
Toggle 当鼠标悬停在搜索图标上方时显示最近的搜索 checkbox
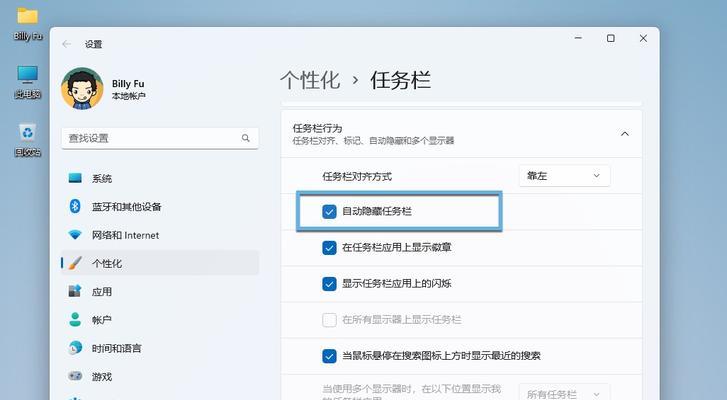329,356
